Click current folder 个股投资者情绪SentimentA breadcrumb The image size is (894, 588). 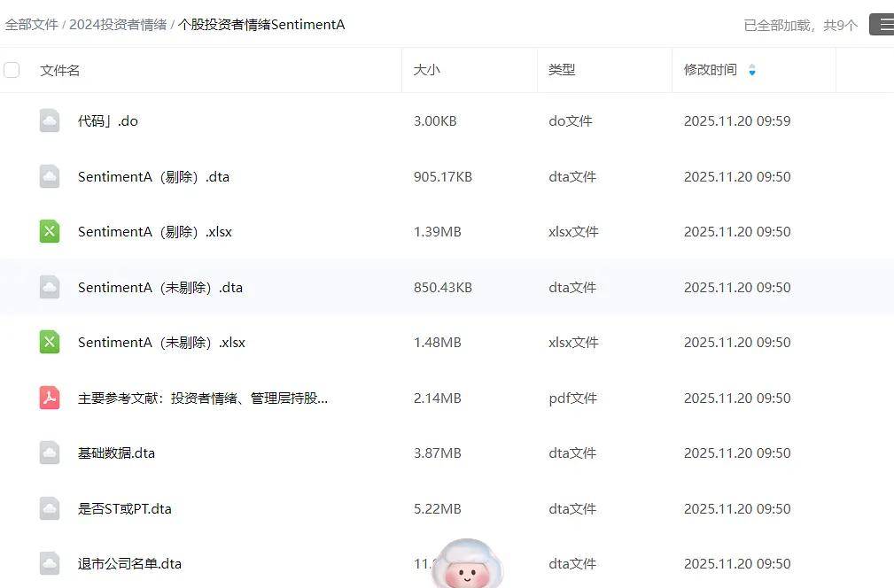click(261, 25)
